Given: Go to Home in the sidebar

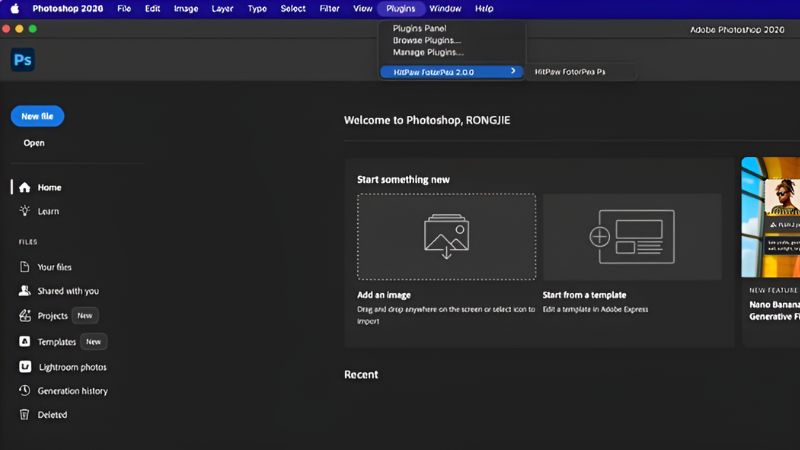Looking at the screenshot, I should (x=49, y=188).
